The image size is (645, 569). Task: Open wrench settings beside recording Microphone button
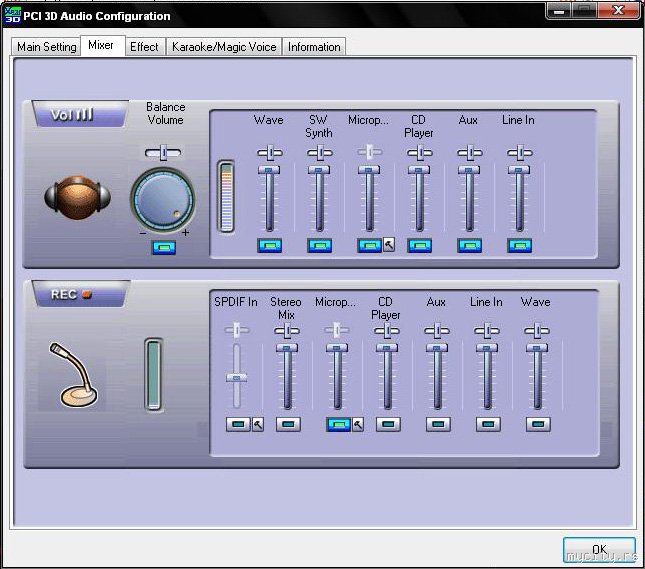tap(358, 424)
